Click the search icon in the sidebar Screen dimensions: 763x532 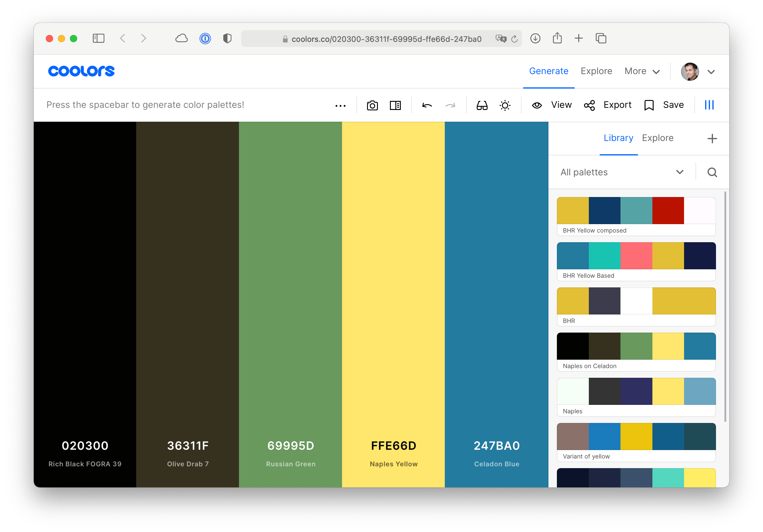(x=712, y=172)
